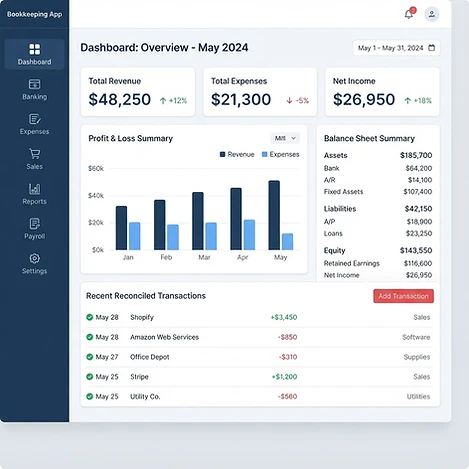The width and height of the screenshot is (469, 469).
Task: Go to the Reports menu label
Action: (35, 202)
